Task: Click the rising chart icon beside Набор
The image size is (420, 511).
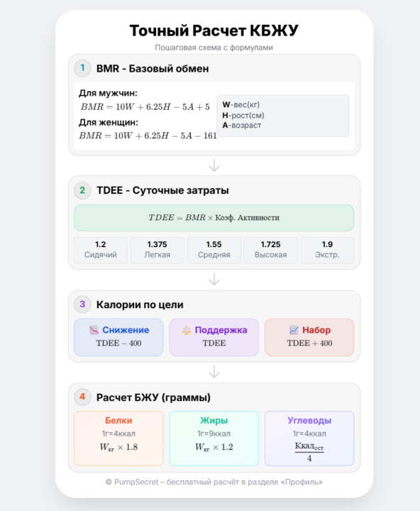Action: tap(294, 330)
